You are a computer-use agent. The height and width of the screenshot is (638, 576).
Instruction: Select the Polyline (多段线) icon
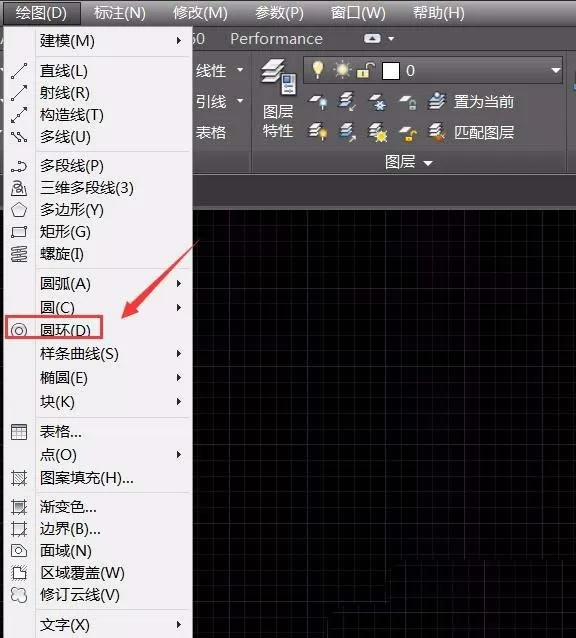(x=19, y=166)
